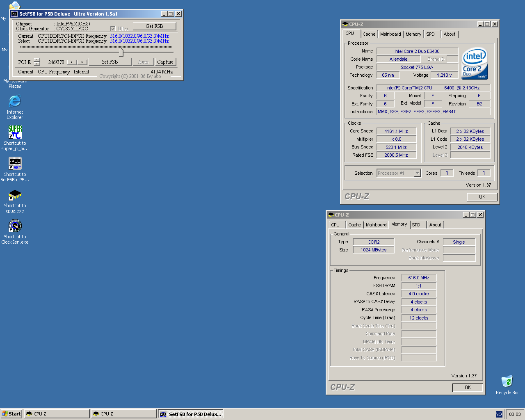
Task: Click the Package field Socket 775 LGA
Action: pos(417,67)
